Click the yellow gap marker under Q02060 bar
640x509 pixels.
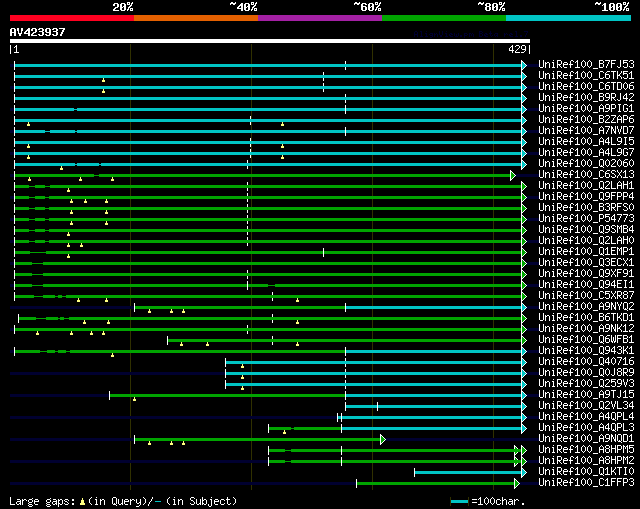pyautogui.click(x=61, y=168)
